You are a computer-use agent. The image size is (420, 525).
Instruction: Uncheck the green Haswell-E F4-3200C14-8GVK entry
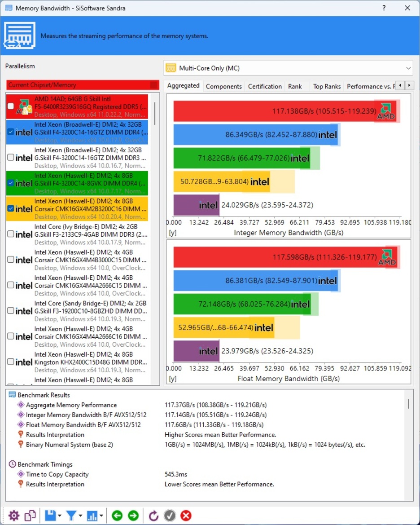coord(11,183)
